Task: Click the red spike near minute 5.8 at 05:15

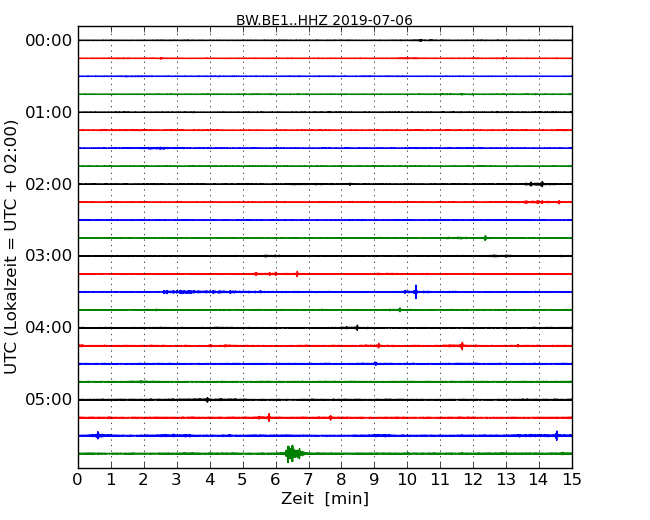Action: [x=269, y=418]
